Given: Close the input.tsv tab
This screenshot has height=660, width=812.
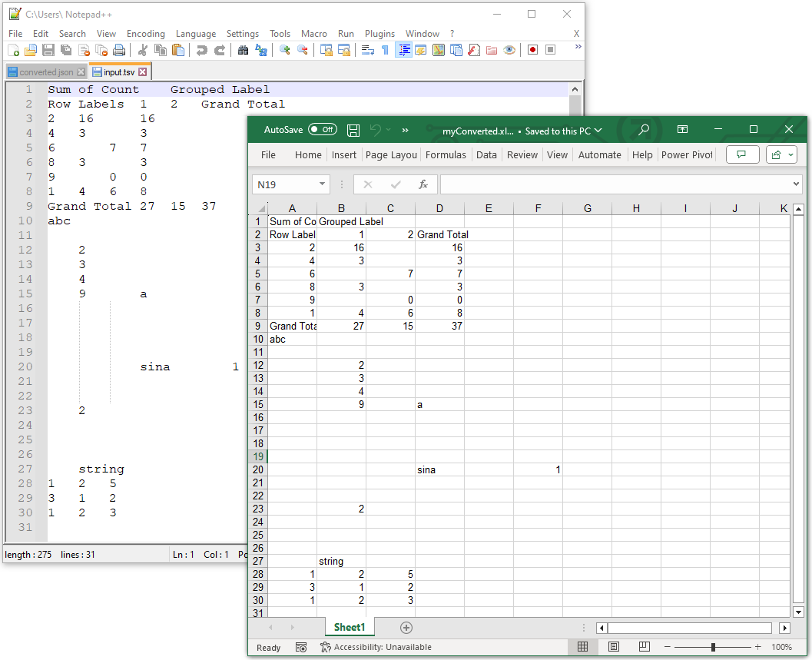Looking at the screenshot, I should pos(142,72).
